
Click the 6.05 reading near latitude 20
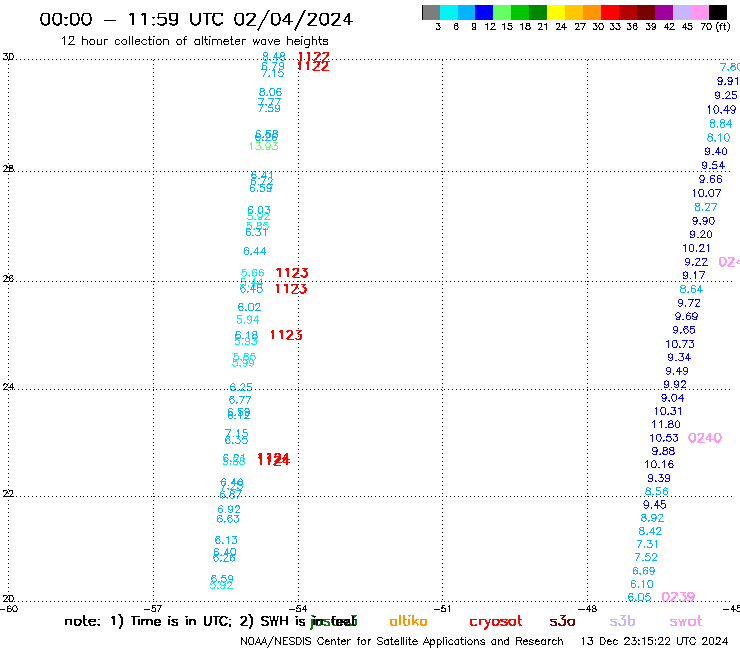(x=639, y=598)
